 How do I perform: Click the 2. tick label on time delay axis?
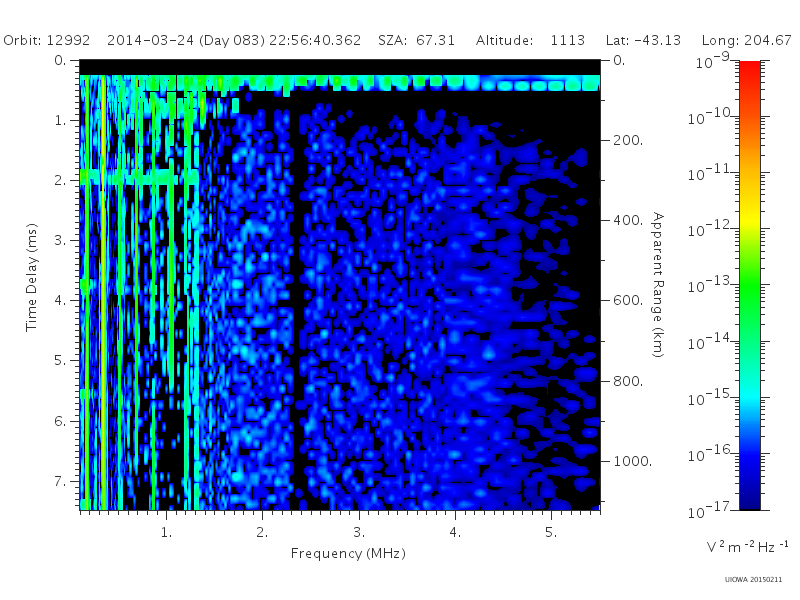coord(60,181)
